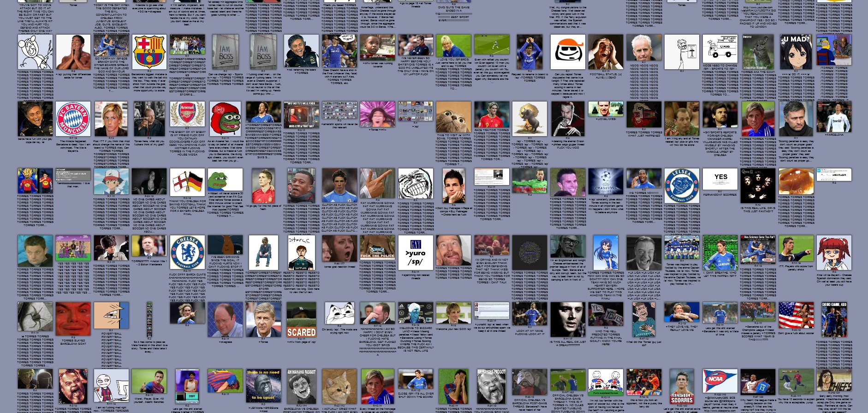This screenshot has width=868, height=413.
Task: Open the '>yuro /sp/' thread thumbnail
Action: point(416,252)
